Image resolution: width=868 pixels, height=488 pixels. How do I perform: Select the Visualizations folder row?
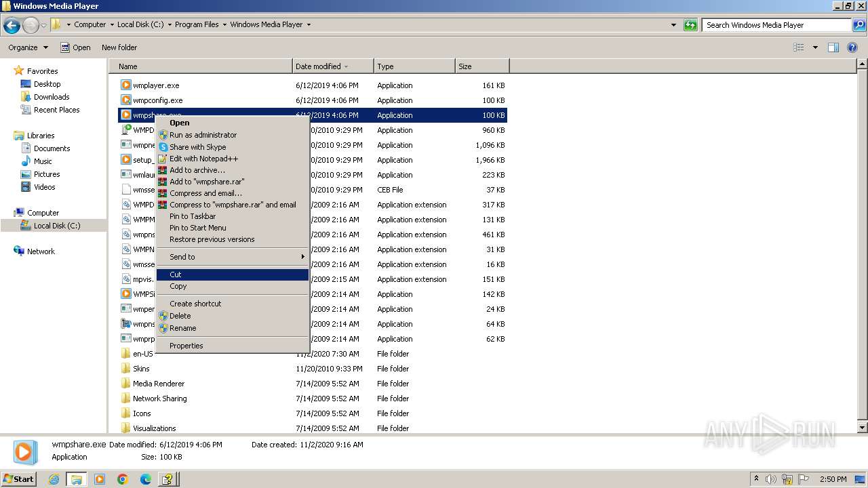point(312,428)
